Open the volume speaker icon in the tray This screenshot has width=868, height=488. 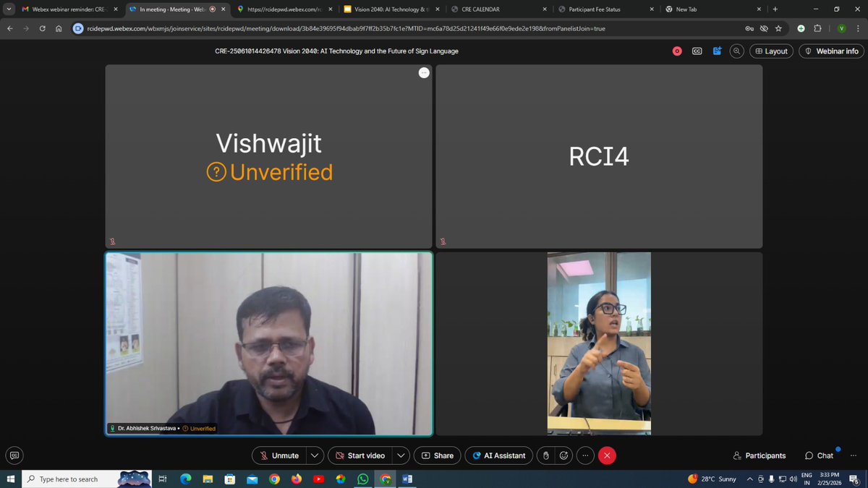(x=794, y=479)
